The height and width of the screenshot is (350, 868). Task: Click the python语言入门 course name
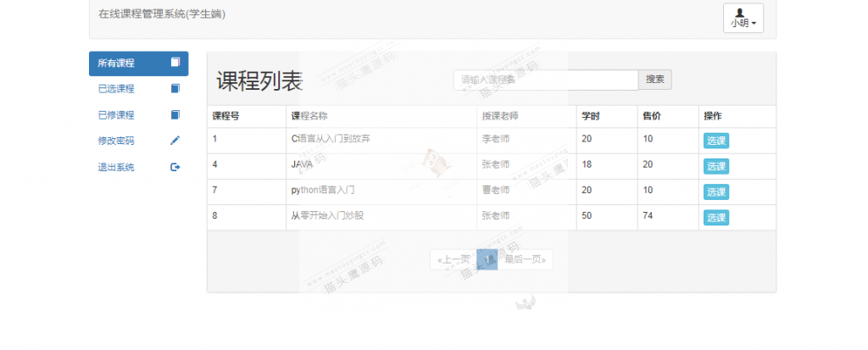(x=323, y=190)
